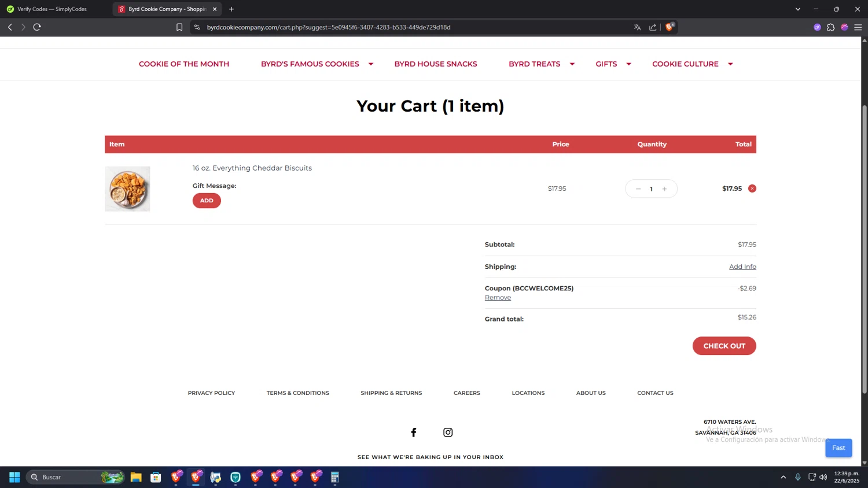
Task: Expand Byrd's Famous Cookies dropdown arrow
Action: click(x=371, y=64)
